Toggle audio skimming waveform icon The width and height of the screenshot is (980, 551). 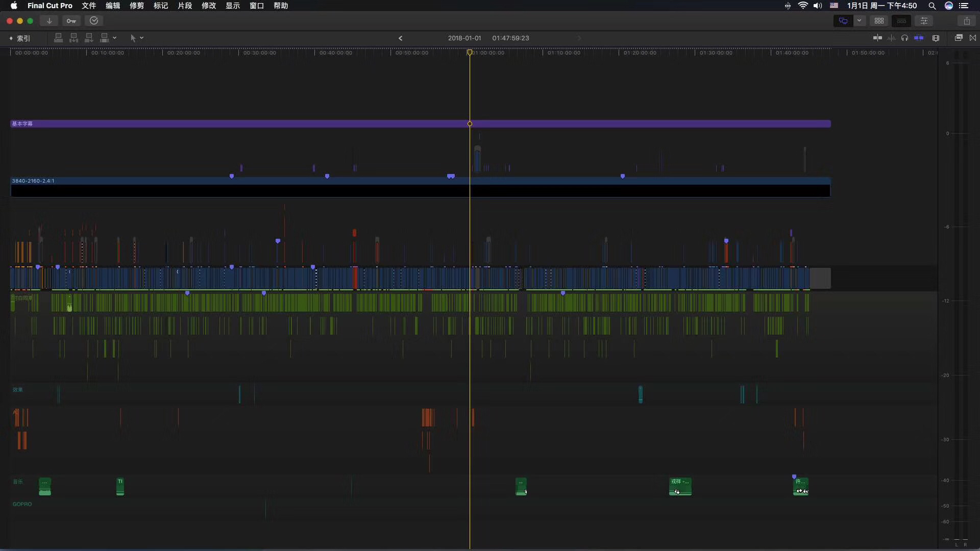tap(891, 38)
